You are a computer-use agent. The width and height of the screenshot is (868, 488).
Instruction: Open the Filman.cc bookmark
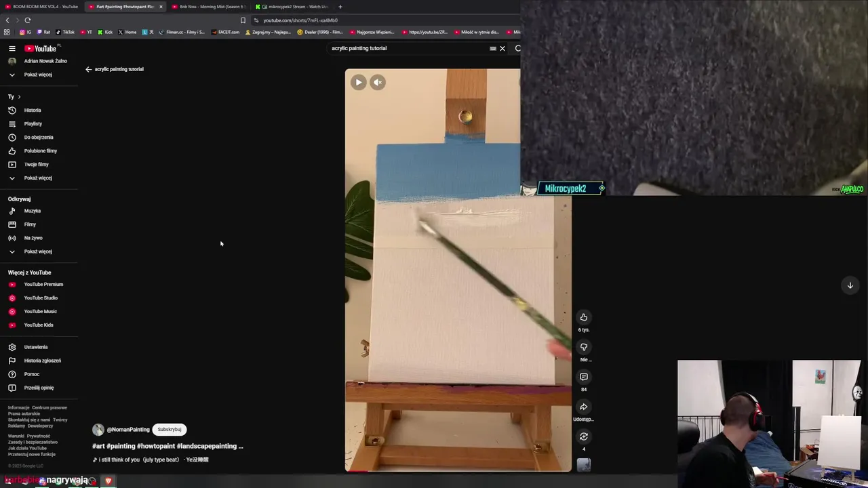tap(181, 32)
